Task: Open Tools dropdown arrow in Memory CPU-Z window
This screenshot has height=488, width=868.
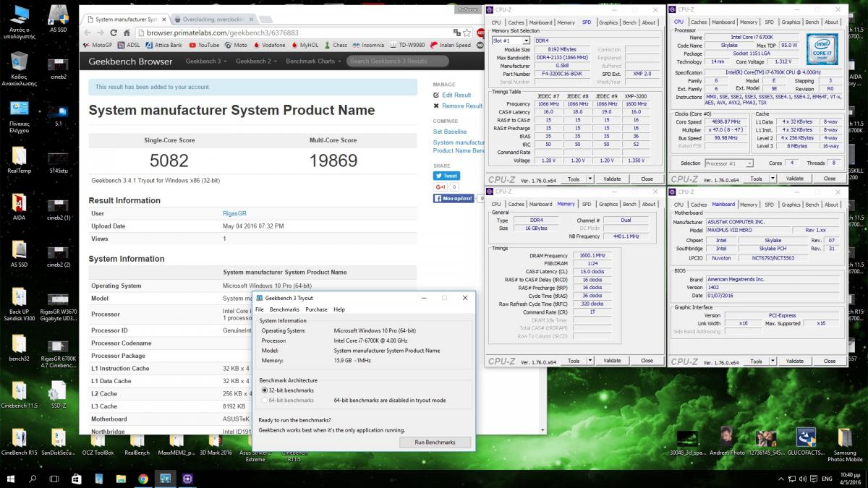Action: pyautogui.click(x=590, y=361)
